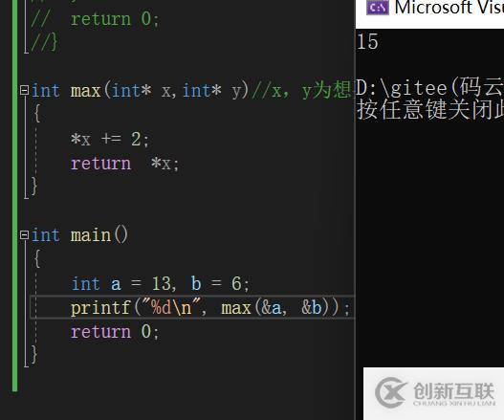Click the console window app icon
Screen dimensions: 504x420
point(378,8)
